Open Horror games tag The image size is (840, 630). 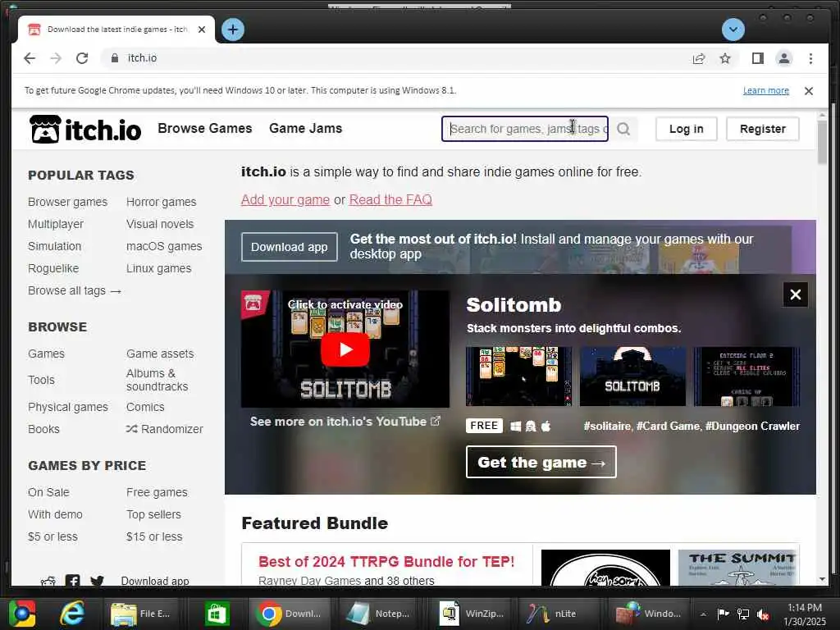162,202
